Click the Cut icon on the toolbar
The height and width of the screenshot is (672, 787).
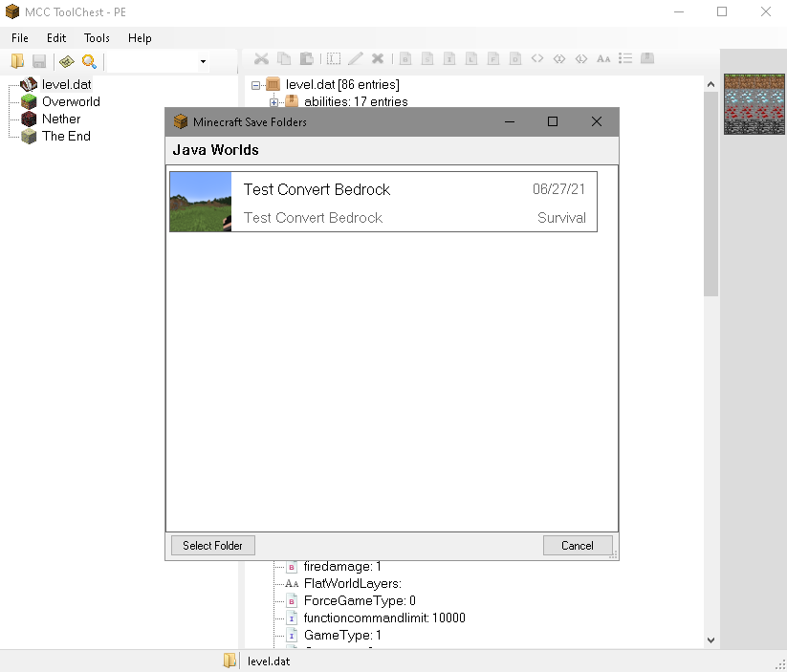pyautogui.click(x=260, y=58)
